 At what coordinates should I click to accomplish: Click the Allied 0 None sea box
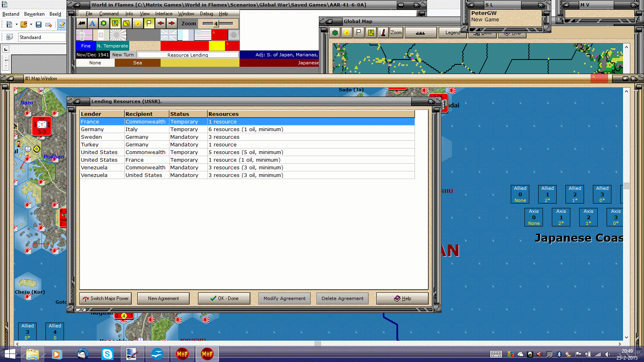tap(520, 194)
